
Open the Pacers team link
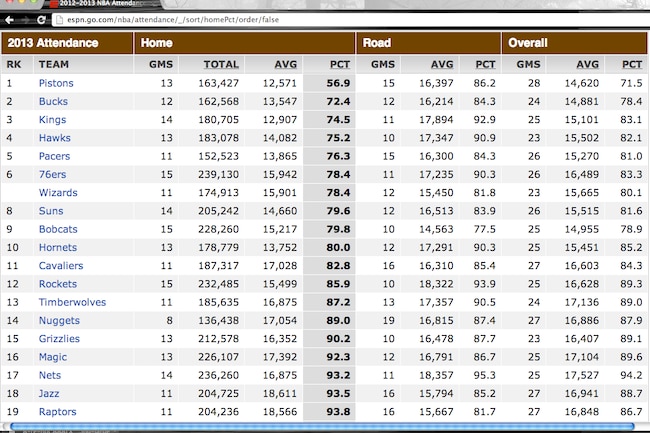coord(54,156)
